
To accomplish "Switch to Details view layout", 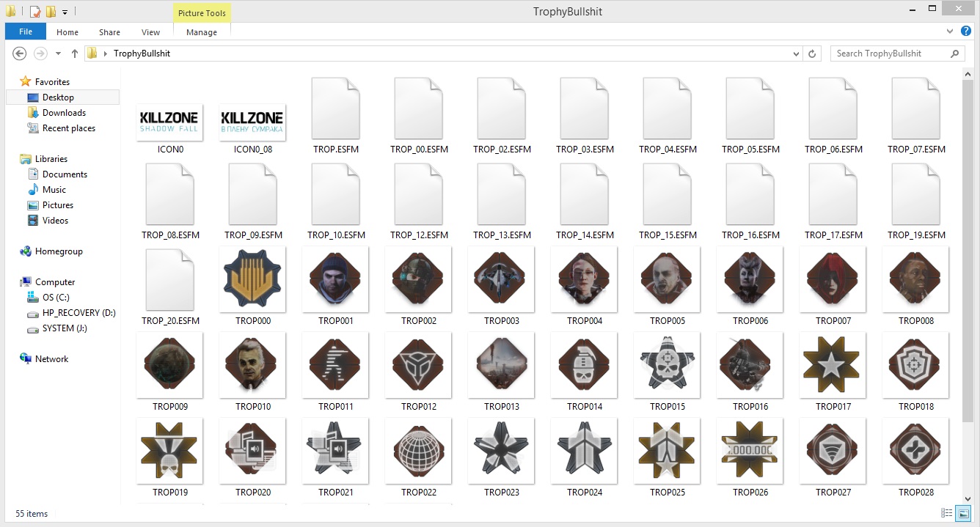I will pos(947,513).
